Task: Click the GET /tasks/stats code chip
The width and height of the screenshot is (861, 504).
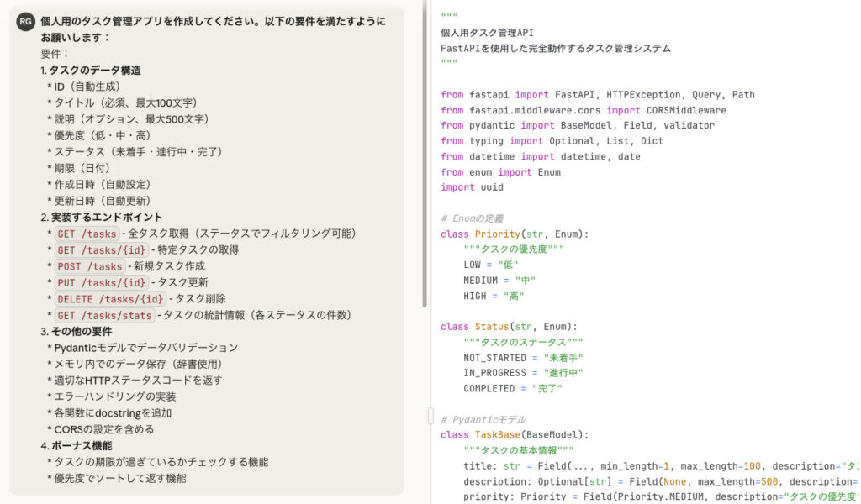Action: [x=104, y=315]
